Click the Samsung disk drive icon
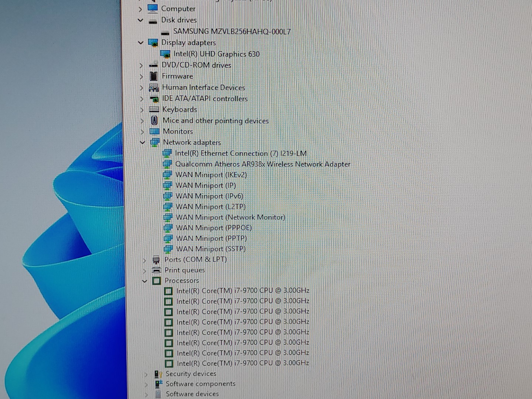The height and width of the screenshot is (399, 532). click(x=165, y=33)
